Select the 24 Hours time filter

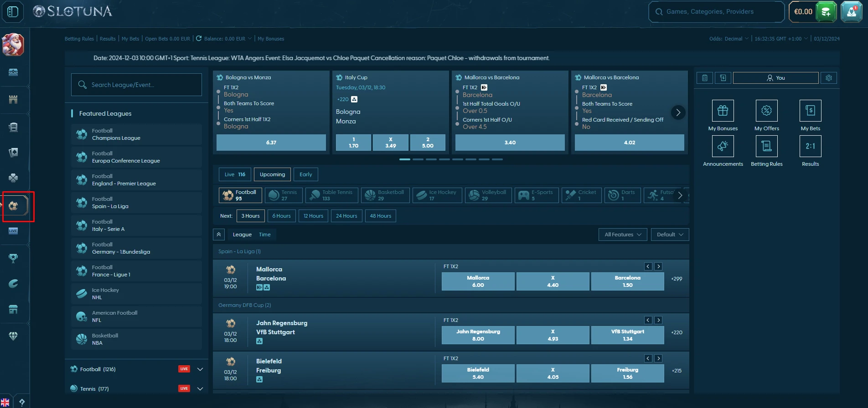(346, 216)
